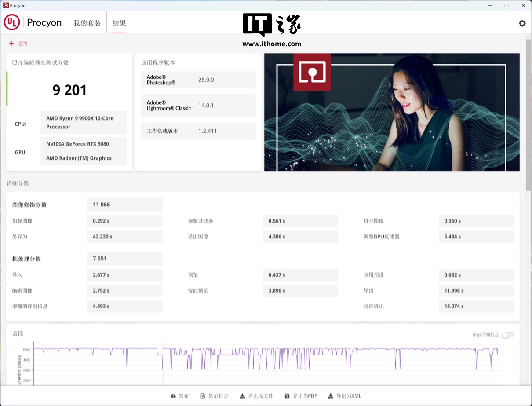532x406 pixels.
Task: Click the UL Procyon logo
Action: 12,23
